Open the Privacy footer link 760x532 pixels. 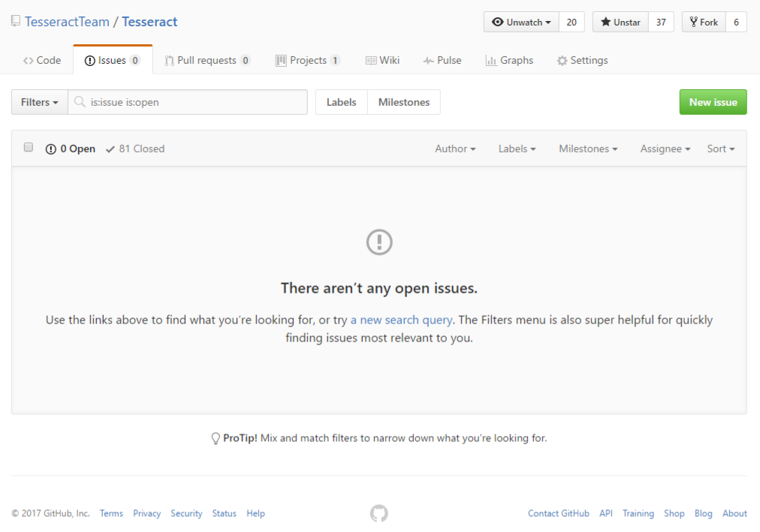click(147, 513)
